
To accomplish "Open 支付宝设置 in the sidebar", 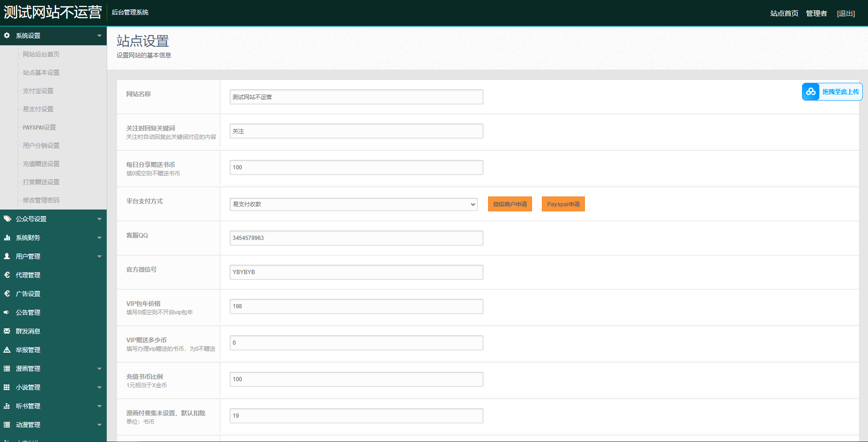I will pyautogui.click(x=38, y=91).
